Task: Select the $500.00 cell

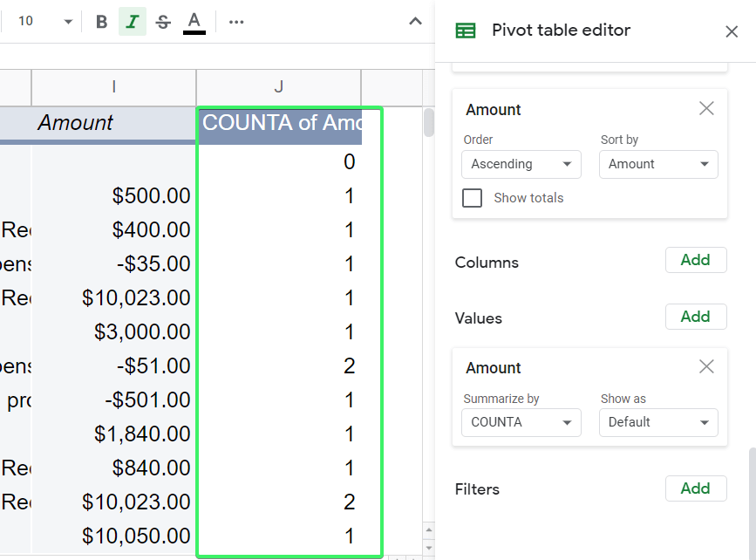Action: pyautogui.click(x=113, y=196)
